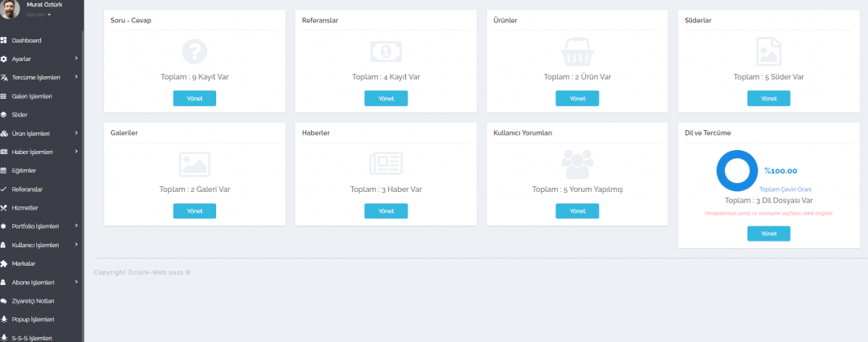Expand the Ayarlar submenu arrow
Screen dimensions: 868x342
(76, 59)
